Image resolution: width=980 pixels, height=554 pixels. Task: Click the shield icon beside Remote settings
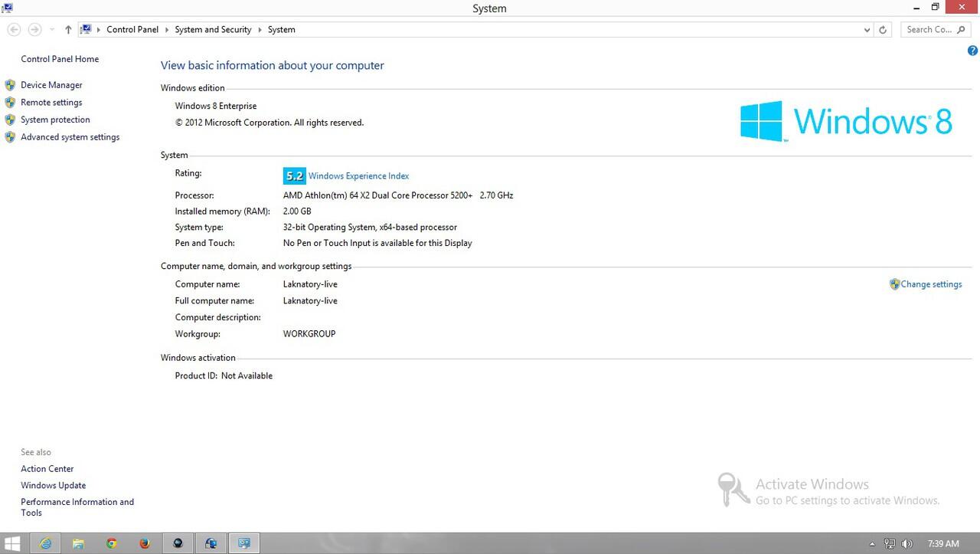click(10, 103)
